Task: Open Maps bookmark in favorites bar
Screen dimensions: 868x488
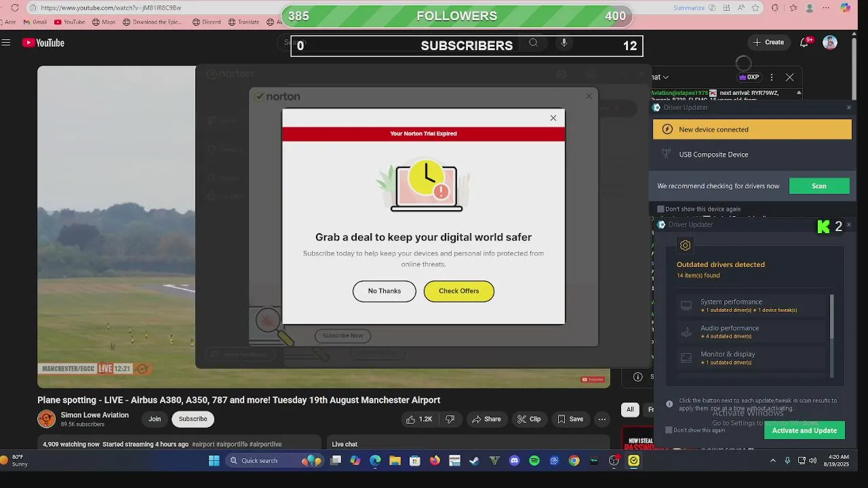Action: click(103, 22)
